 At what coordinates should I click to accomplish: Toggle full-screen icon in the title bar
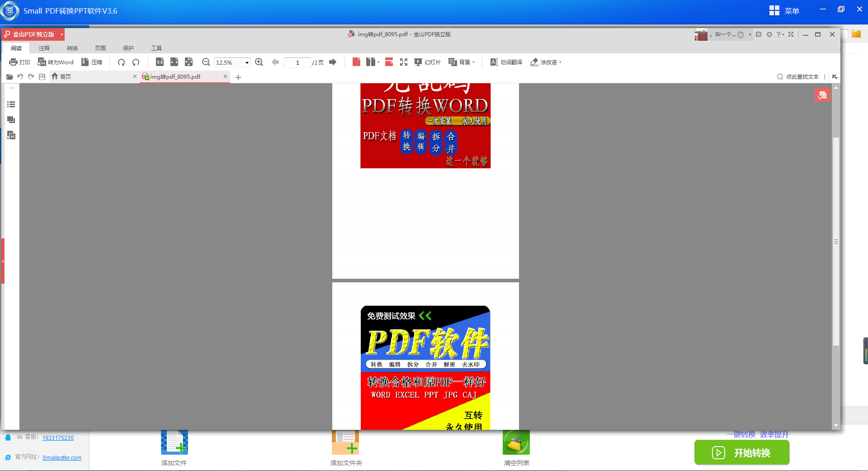coord(791,34)
